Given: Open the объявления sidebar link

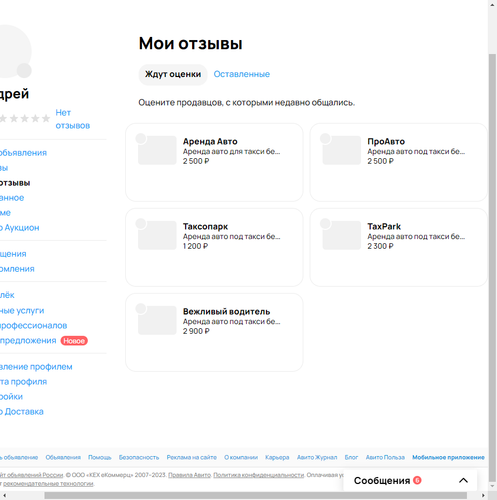Looking at the screenshot, I should [23, 153].
